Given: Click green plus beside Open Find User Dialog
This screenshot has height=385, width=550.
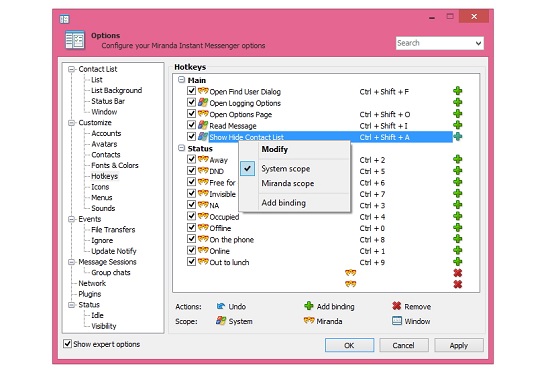Looking at the screenshot, I should 457,91.
